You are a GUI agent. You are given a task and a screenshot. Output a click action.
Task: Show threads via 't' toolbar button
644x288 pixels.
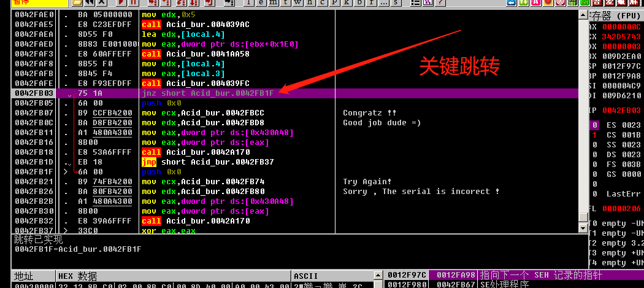click(x=286, y=2)
